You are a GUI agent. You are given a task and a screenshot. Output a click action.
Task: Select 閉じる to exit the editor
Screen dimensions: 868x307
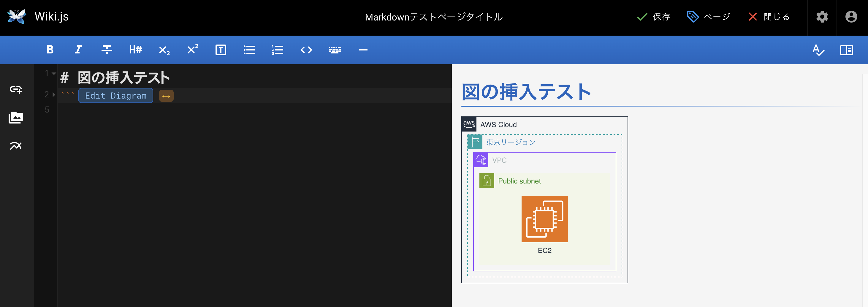pyautogui.click(x=769, y=17)
